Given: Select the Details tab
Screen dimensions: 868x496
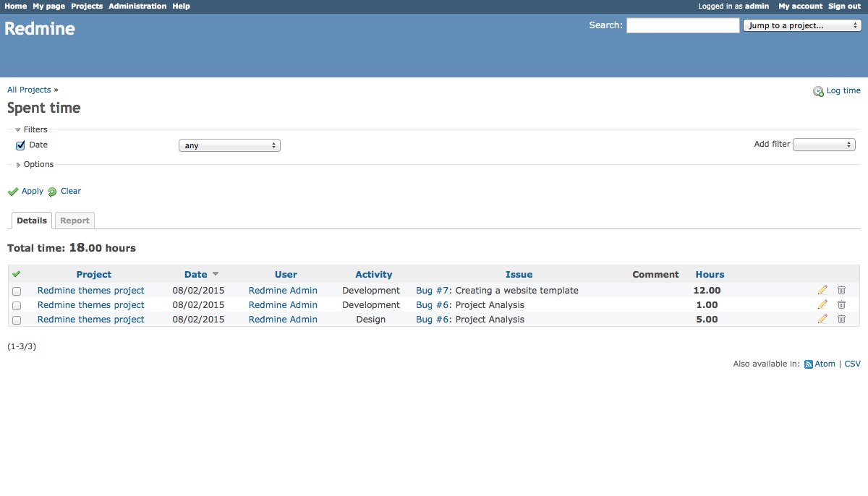Looking at the screenshot, I should coord(32,221).
